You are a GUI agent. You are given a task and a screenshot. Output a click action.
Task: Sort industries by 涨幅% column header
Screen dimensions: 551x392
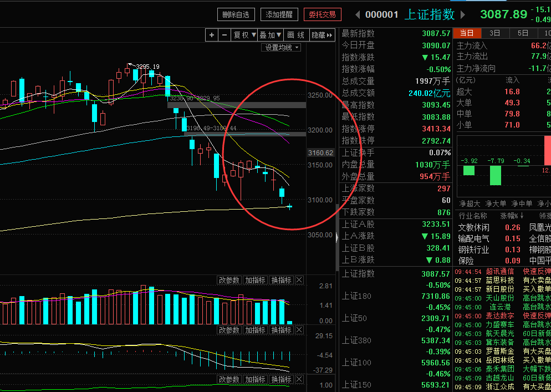(512, 216)
